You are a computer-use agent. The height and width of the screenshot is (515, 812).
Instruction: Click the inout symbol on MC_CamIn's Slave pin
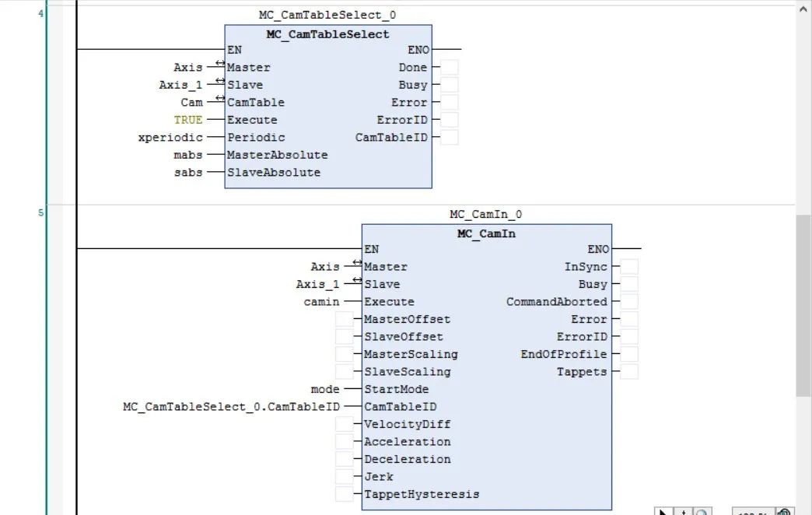[x=355, y=281]
